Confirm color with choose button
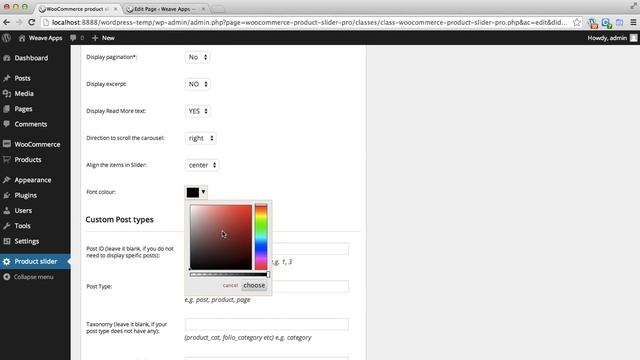The width and height of the screenshot is (640, 360). coord(254,285)
